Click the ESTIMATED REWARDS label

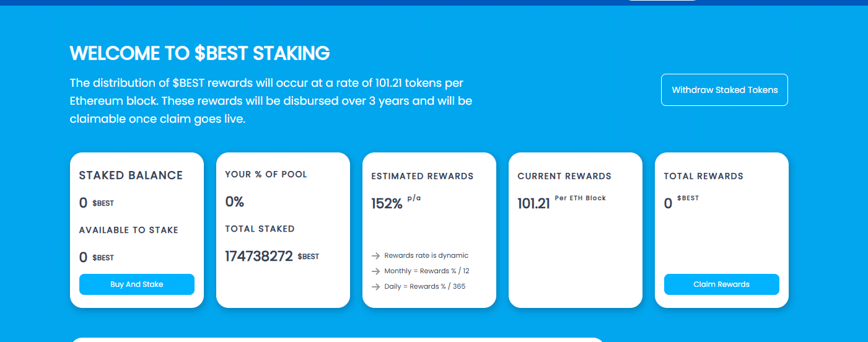(x=423, y=176)
